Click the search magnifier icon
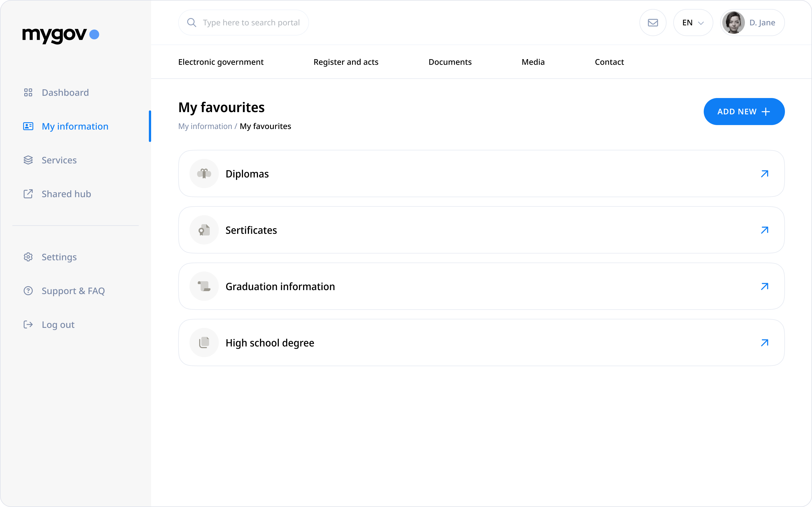Viewport: 812px width, 507px height. click(x=192, y=23)
